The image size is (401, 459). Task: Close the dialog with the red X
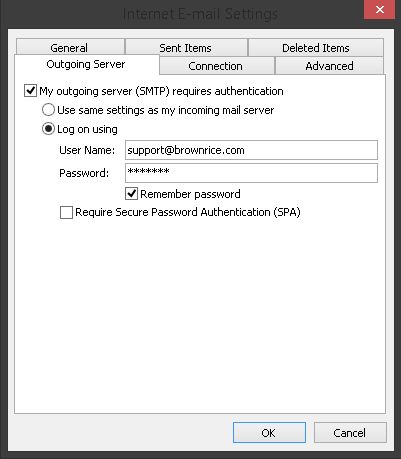point(379,10)
